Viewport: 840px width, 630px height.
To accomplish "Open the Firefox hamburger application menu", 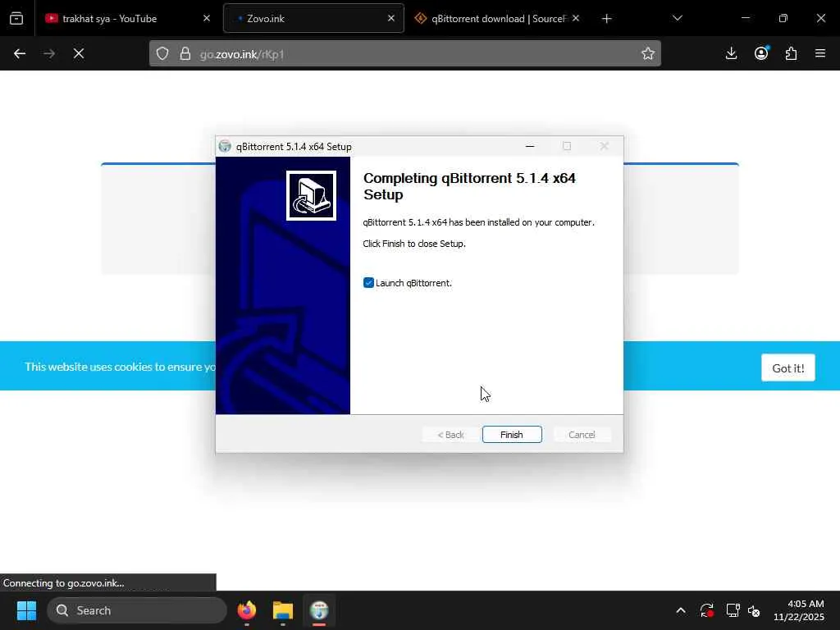I will (x=820, y=53).
